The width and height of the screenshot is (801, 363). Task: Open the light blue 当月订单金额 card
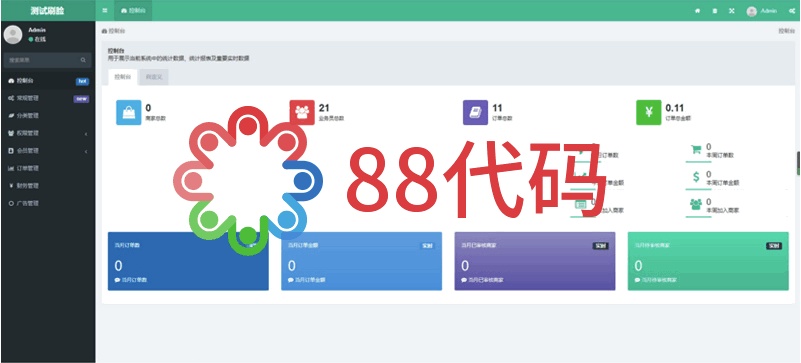pos(361,261)
